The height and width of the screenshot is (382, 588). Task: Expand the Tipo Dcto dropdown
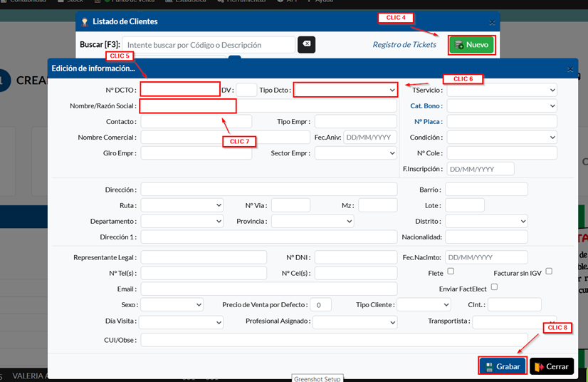click(x=345, y=90)
